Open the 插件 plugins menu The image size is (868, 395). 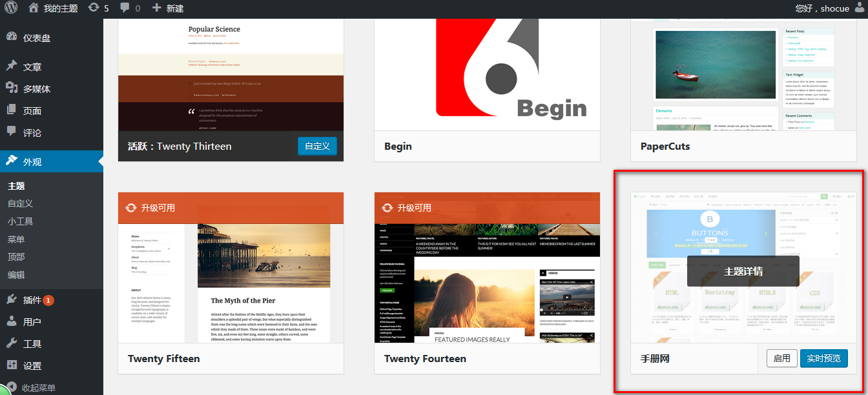(x=32, y=300)
